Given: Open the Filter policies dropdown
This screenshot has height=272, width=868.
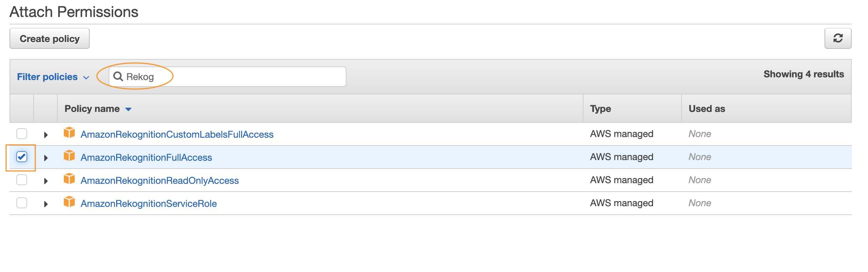Looking at the screenshot, I should [x=53, y=77].
